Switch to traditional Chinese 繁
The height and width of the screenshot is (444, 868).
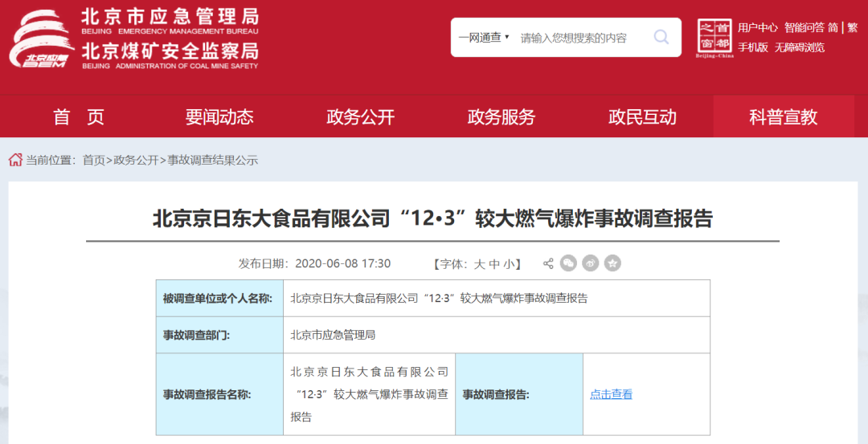[x=853, y=27]
